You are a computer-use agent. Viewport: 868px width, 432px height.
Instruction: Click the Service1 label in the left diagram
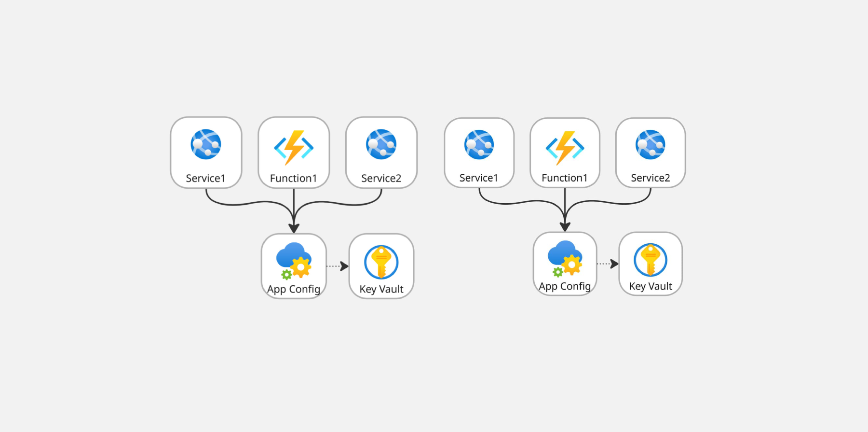205,179
